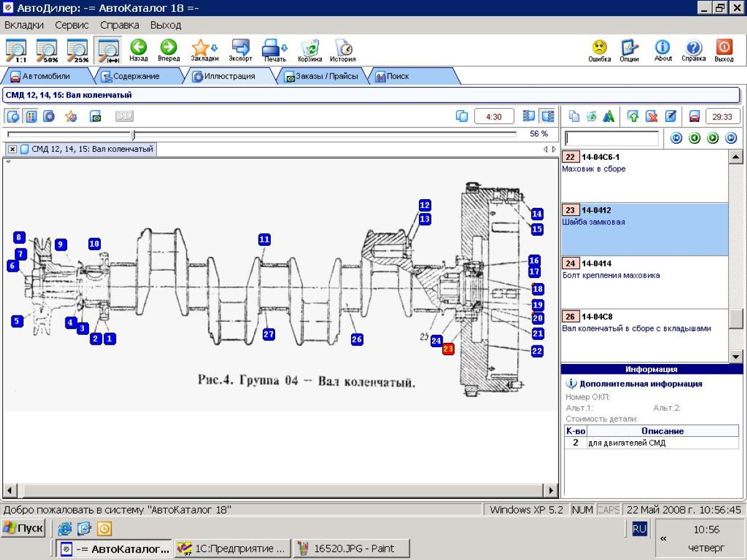This screenshot has height=560, width=747.
Task: Expand the Закладки bookmarks dropdown arrow
Action: tap(214, 48)
